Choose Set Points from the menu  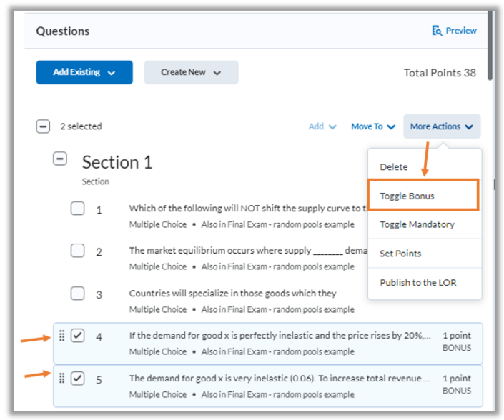(400, 254)
